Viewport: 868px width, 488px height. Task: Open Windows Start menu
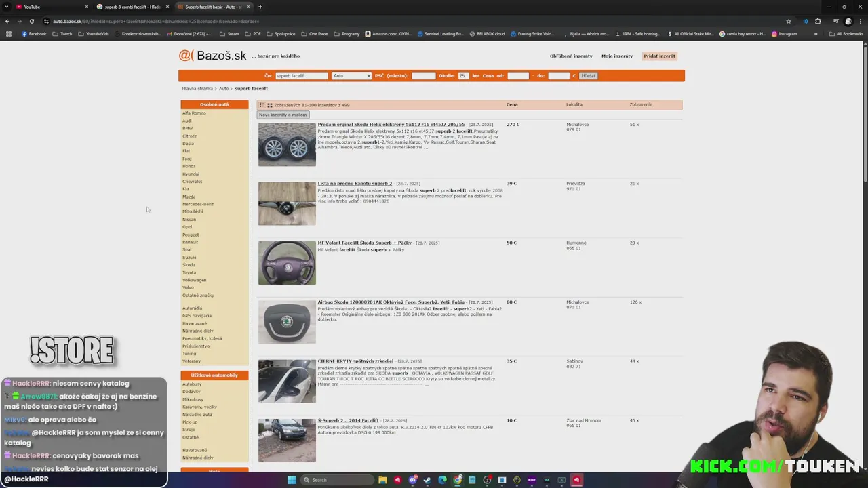292,480
